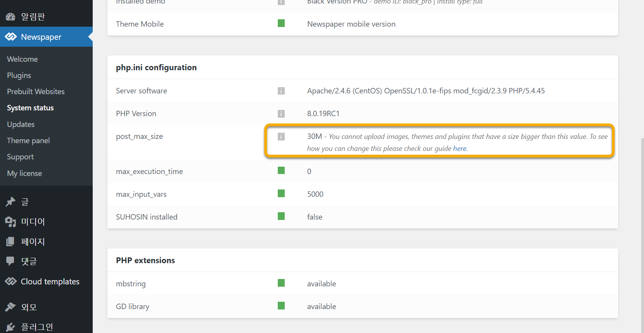Click the 플러그인 plug icon
The height and width of the screenshot is (333, 644).
[10, 327]
